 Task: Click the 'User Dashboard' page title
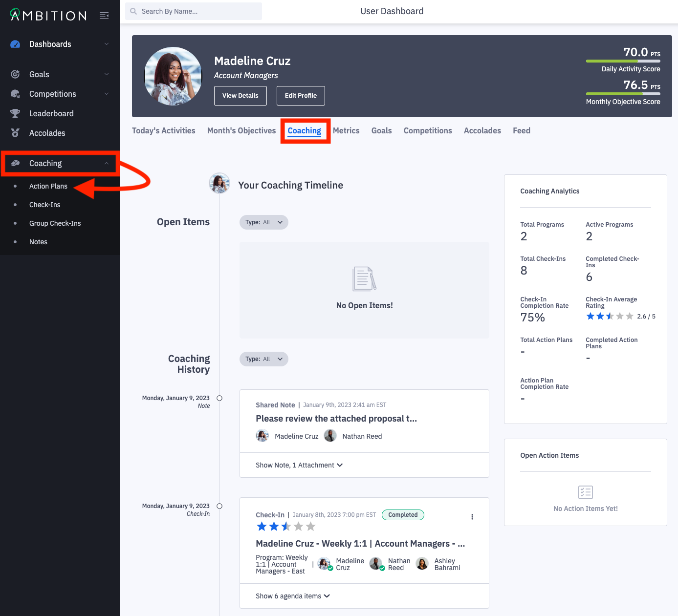(x=392, y=11)
